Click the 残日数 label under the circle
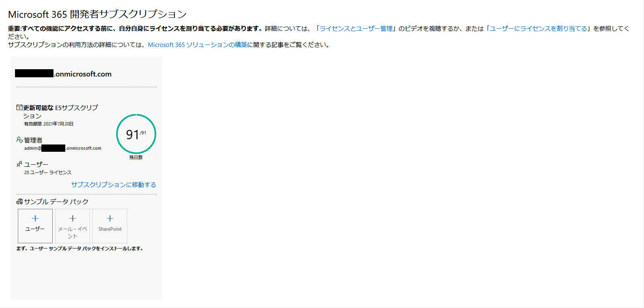 click(136, 157)
